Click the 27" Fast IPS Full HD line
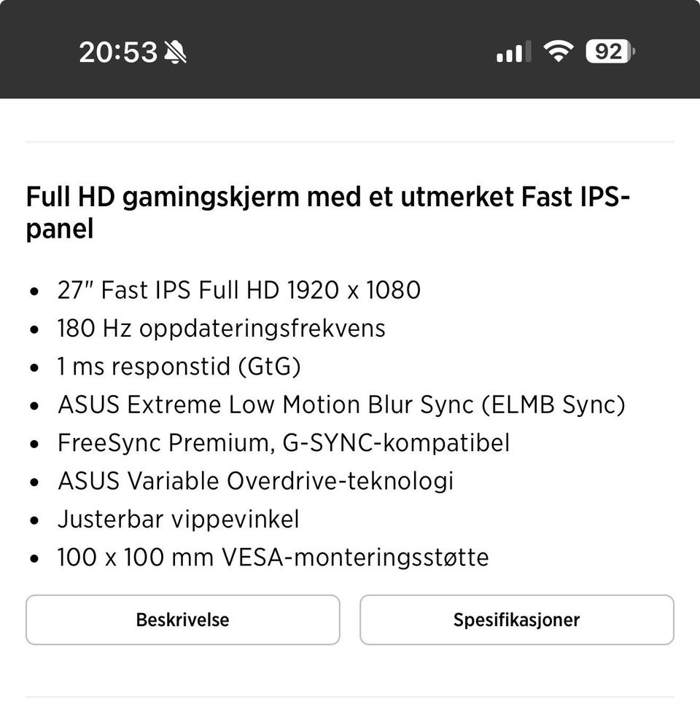The height and width of the screenshot is (728, 700). click(238, 291)
